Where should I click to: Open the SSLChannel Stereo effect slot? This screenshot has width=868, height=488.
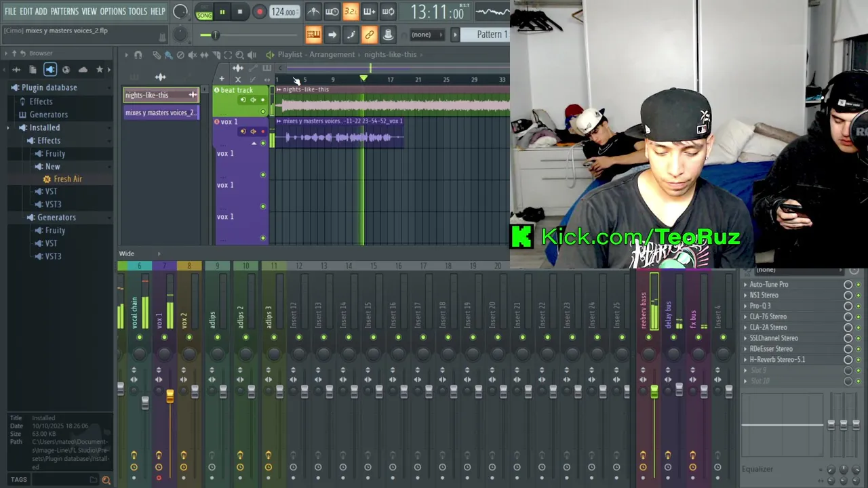coord(774,338)
